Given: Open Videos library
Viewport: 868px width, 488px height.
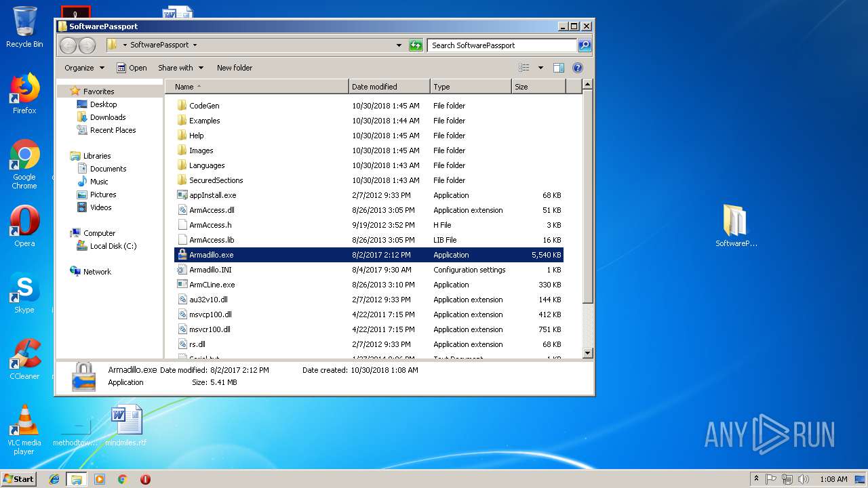Looking at the screenshot, I should (x=101, y=207).
